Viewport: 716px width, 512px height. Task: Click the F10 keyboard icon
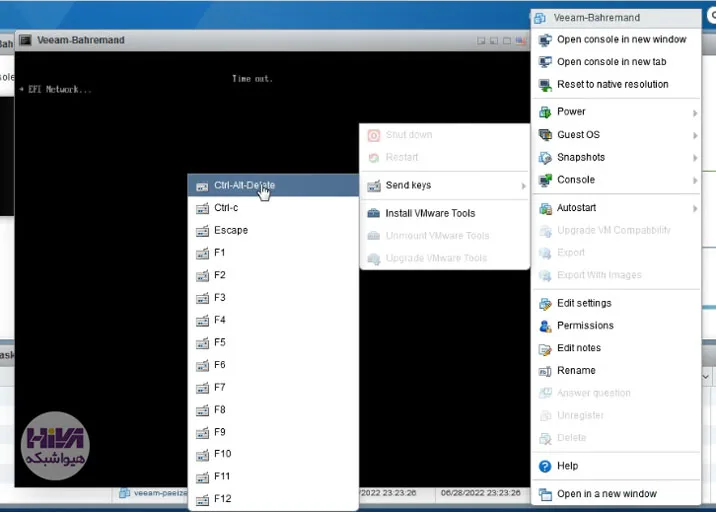202,455
